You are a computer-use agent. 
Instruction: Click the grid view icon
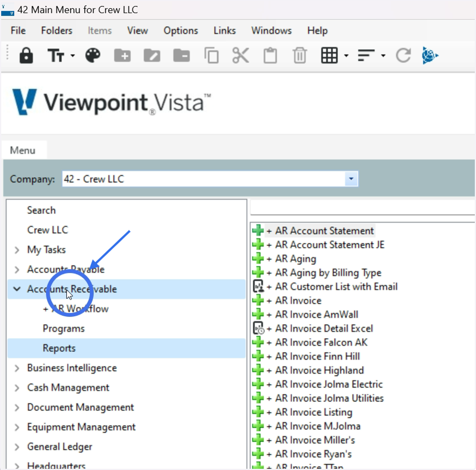(329, 55)
